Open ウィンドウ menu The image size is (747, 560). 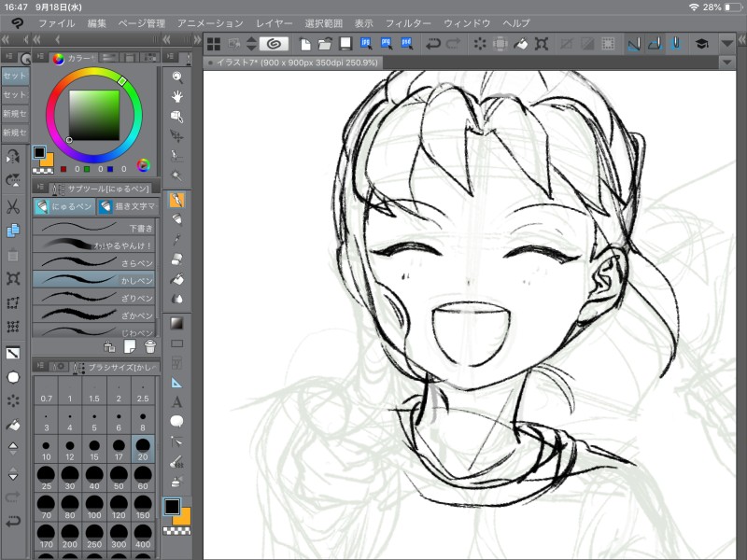pyautogui.click(x=467, y=23)
